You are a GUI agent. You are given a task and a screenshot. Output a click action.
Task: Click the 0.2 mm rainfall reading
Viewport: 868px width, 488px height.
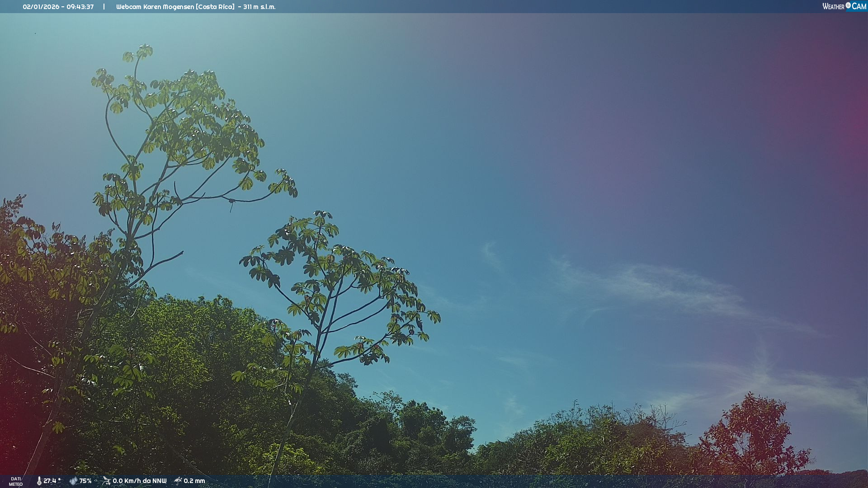[194, 481]
